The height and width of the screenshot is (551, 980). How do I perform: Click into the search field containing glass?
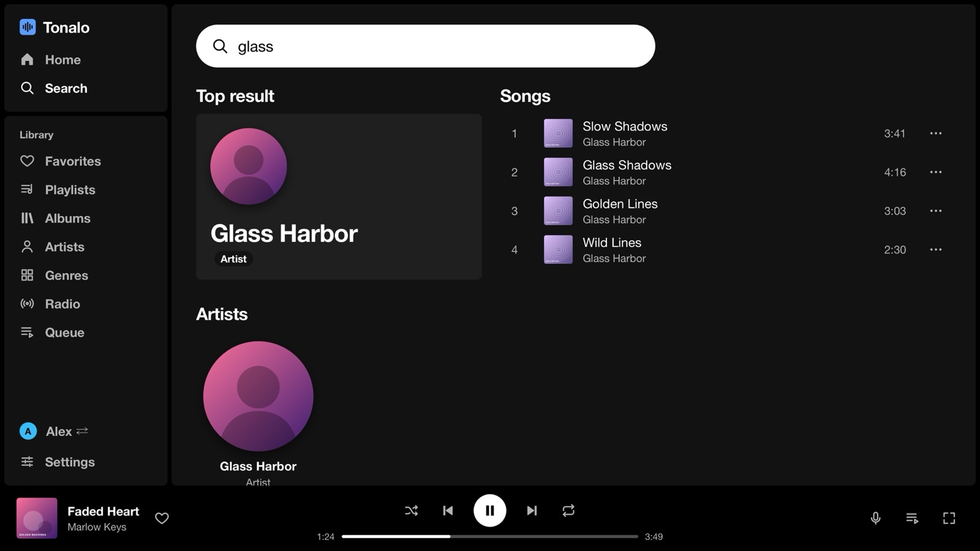click(x=425, y=46)
